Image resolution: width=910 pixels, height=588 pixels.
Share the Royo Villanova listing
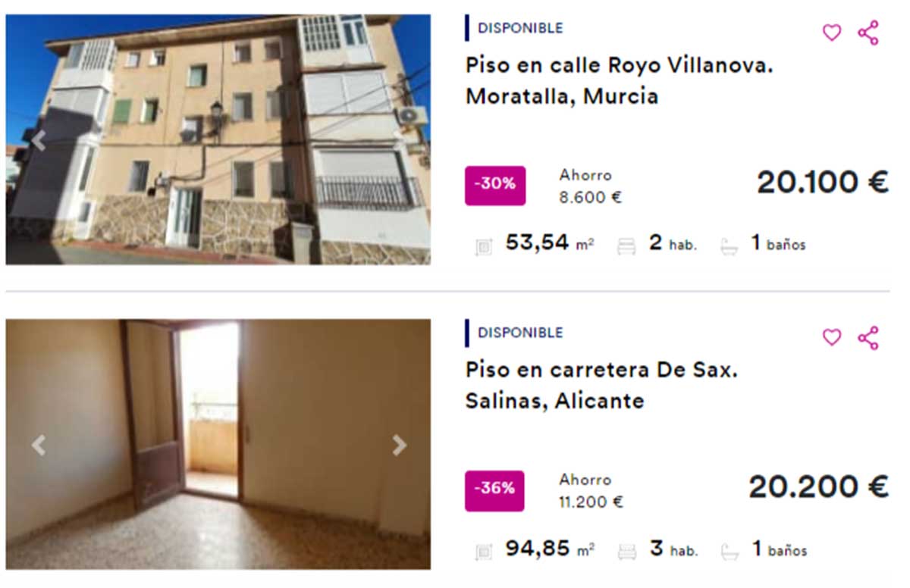click(868, 33)
